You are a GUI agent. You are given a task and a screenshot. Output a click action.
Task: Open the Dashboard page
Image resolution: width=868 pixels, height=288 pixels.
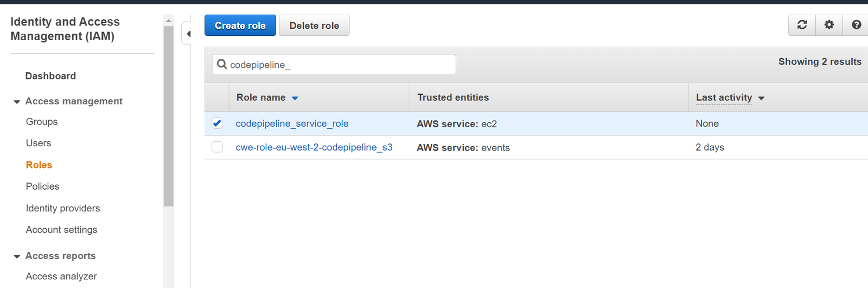point(50,76)
